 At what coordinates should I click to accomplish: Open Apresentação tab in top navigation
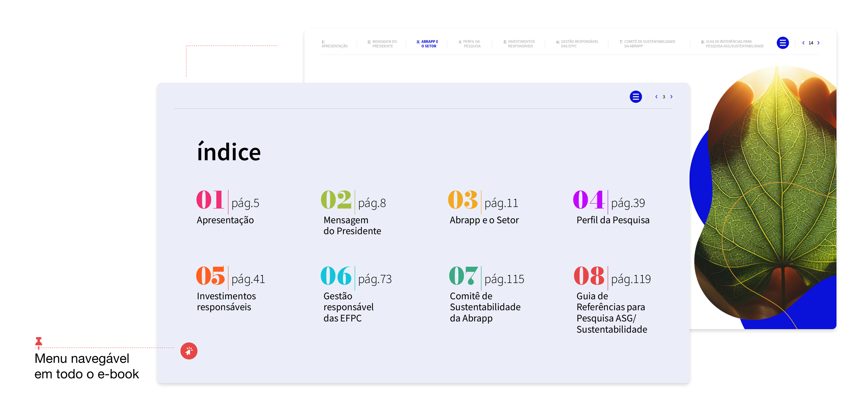point(334,45)
